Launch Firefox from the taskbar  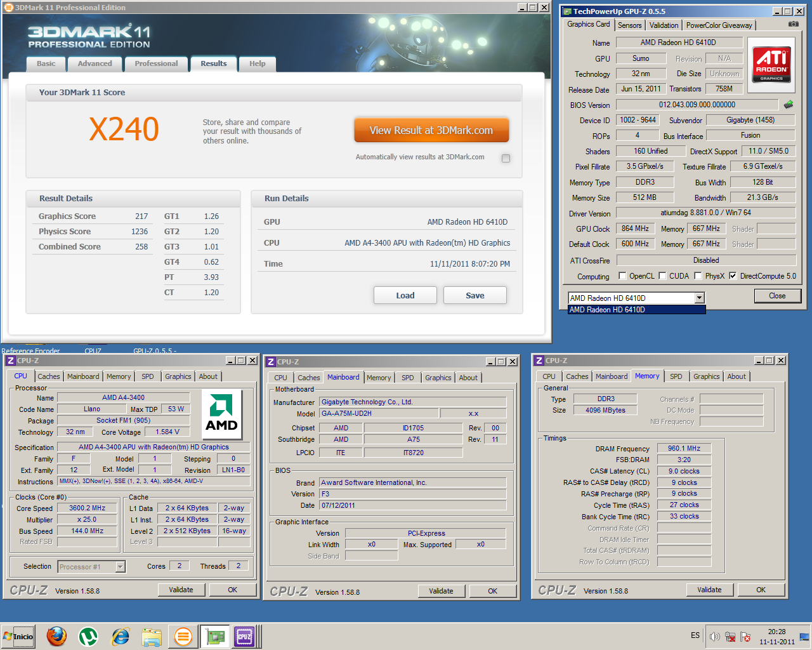coord(56,637)
